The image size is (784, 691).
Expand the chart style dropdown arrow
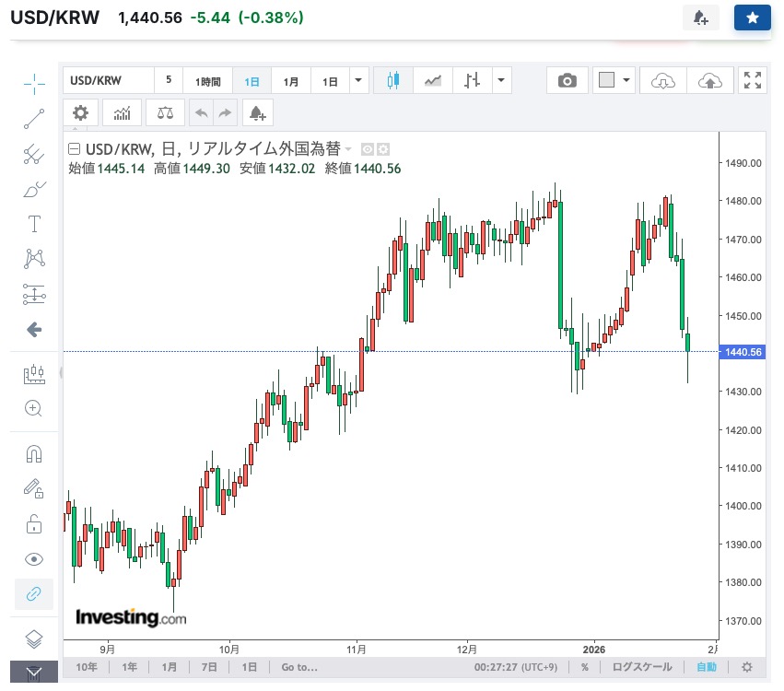[501, 81]
